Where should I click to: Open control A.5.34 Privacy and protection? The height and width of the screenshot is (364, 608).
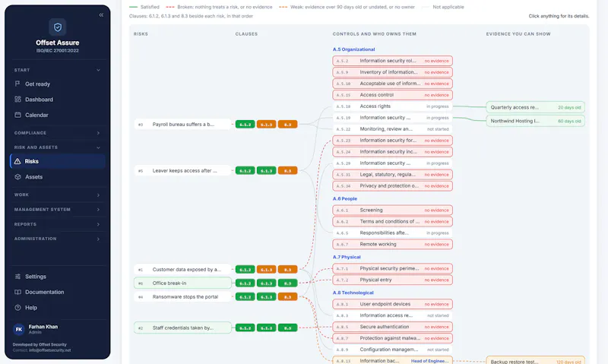tap(392, 186)
